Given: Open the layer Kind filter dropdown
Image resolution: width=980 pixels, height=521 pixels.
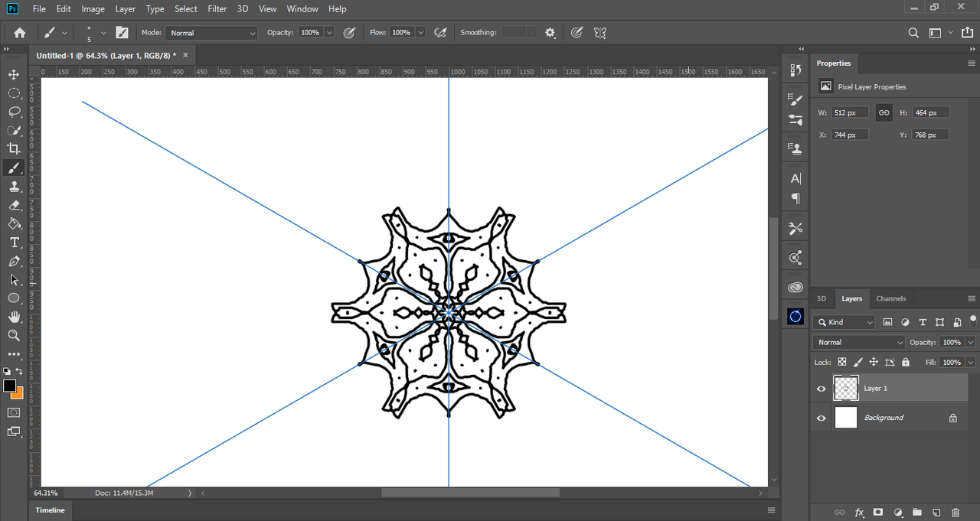Looking at the screenshot, I should tap(844, 322).
